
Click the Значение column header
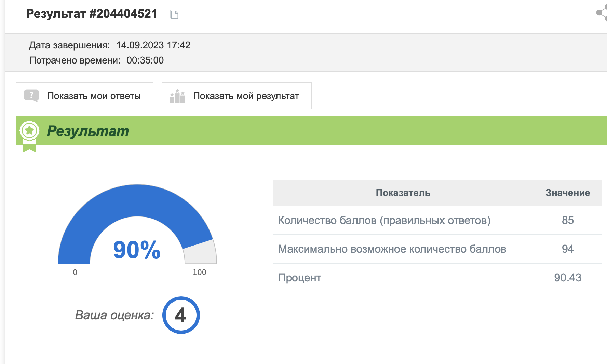pos(567,193)
